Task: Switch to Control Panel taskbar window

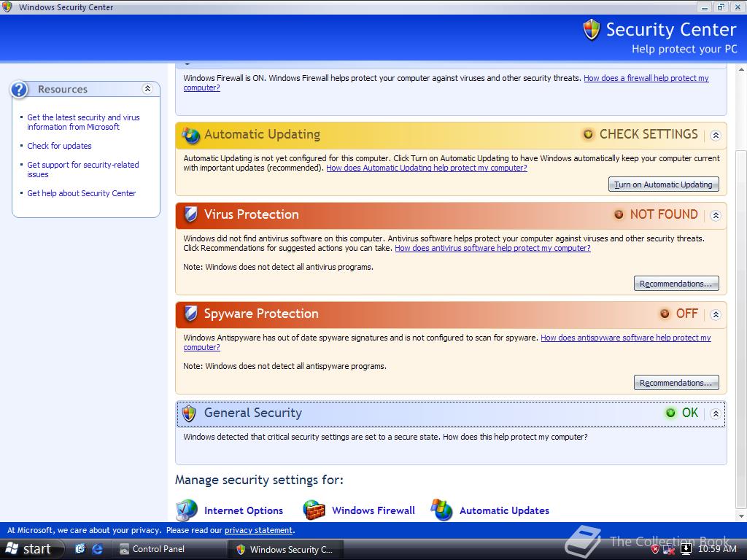Action: [168, 549]
